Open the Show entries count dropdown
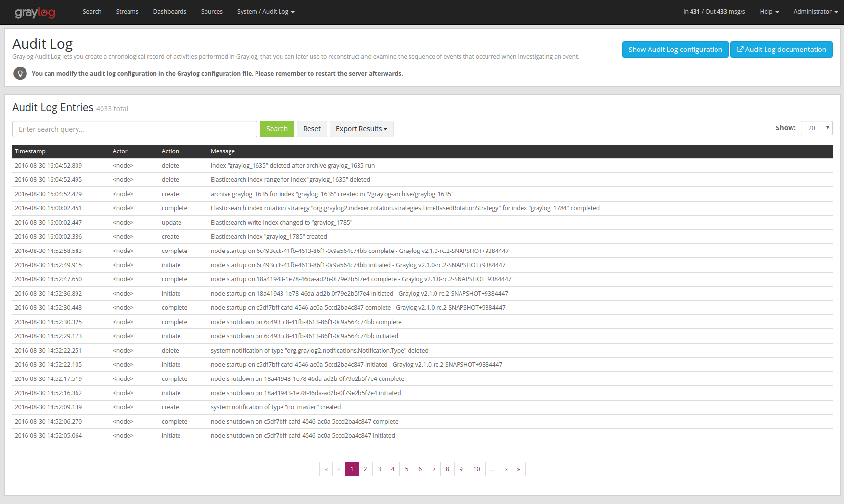The height and width of the screenshot is (504, 844). pos(816,127)
